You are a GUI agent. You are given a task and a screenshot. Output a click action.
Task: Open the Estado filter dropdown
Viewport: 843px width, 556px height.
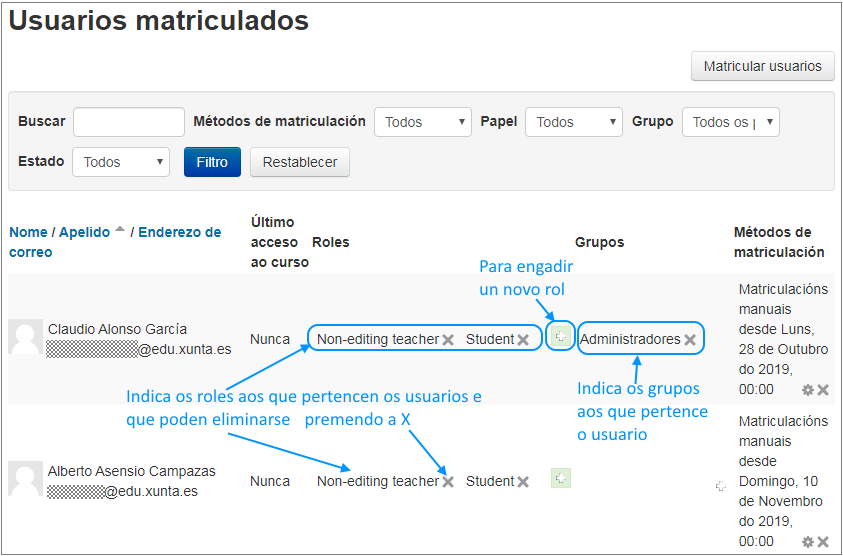click(x=121, y=162)
